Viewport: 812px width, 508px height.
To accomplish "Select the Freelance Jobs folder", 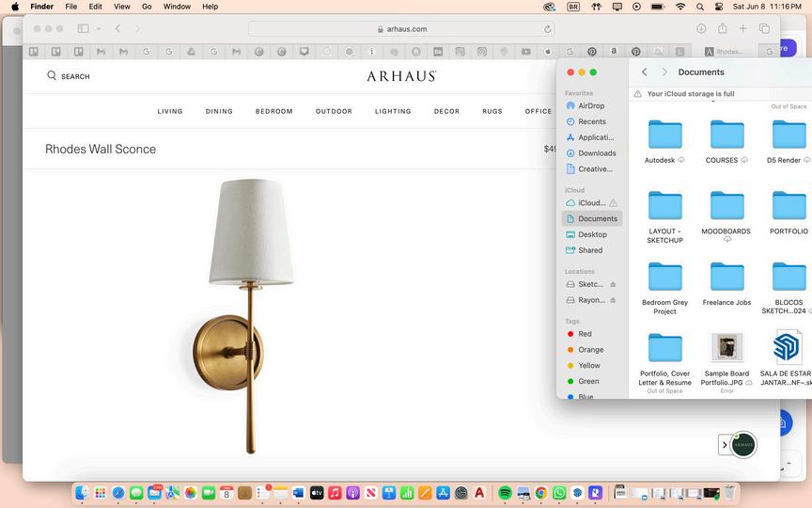I will tap(727, 277).
